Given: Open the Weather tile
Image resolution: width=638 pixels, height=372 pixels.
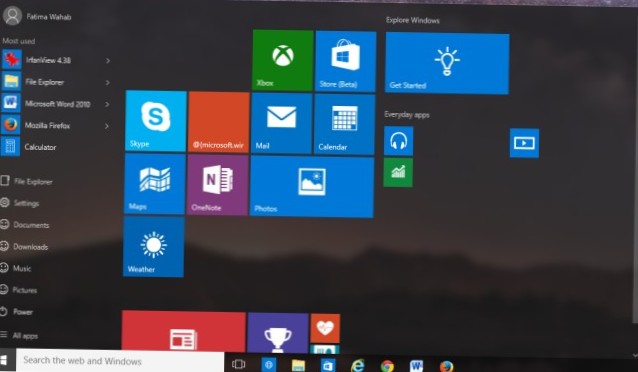Looking at the screenshot, I should tap(153, 247).
